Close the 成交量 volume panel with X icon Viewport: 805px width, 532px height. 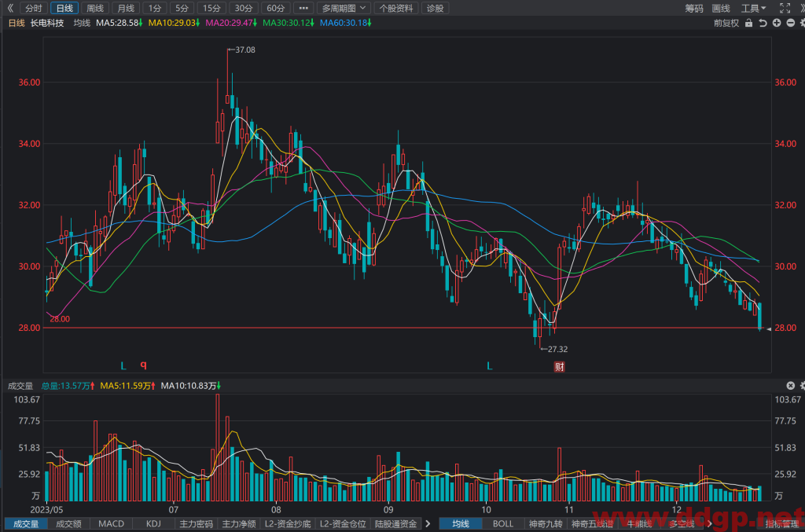point(791,385)
